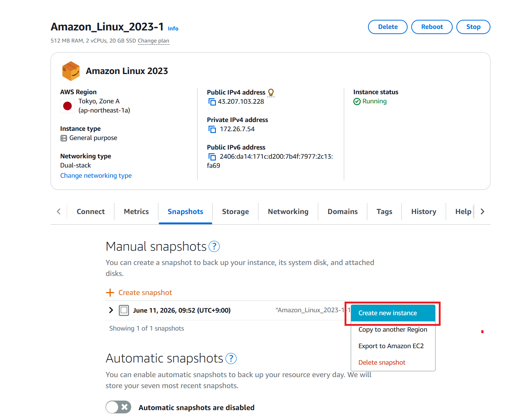This screenshot has width=526, height=420.
Task: Copy the public IPv6 address
Action: 212,157
